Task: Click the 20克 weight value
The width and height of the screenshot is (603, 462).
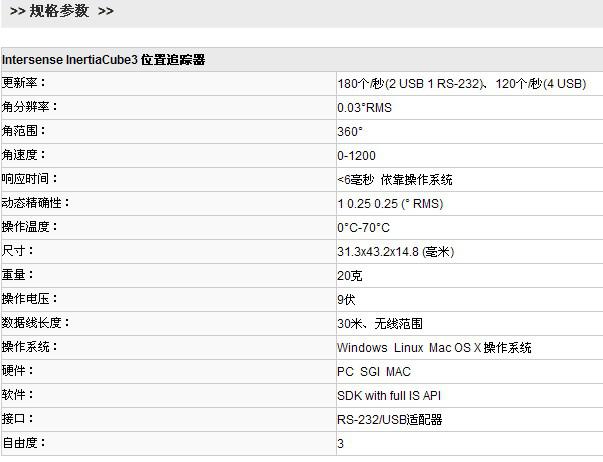Action: tap(349, 276)
